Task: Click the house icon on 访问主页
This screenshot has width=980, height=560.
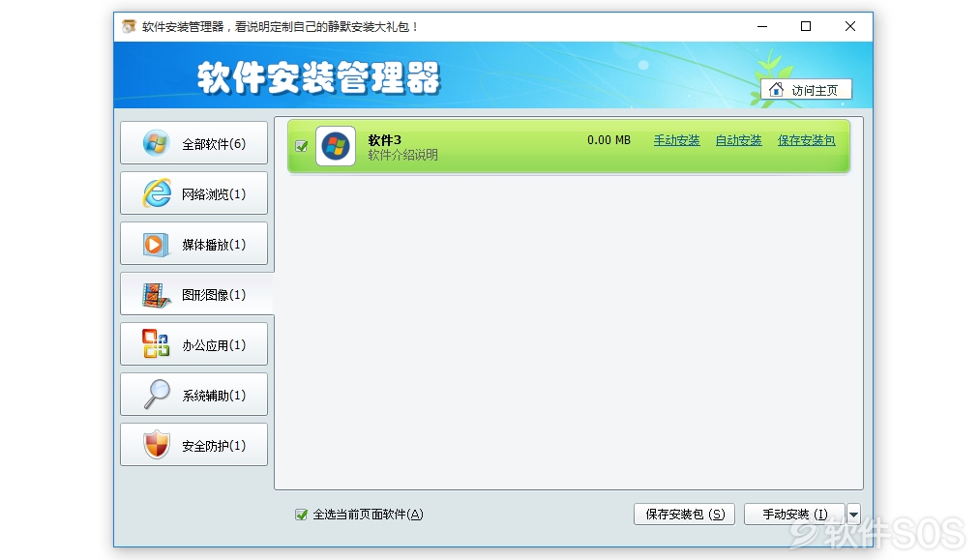Action: pyautogui.click(x=776, y=89)
